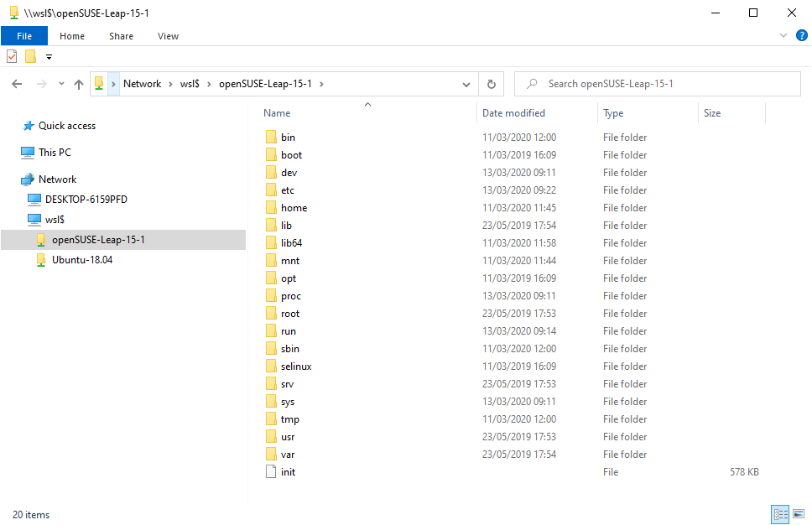Open the blue File menu
Image resolution: width=812 pixels, height=525 pixels.
(24, 36)
